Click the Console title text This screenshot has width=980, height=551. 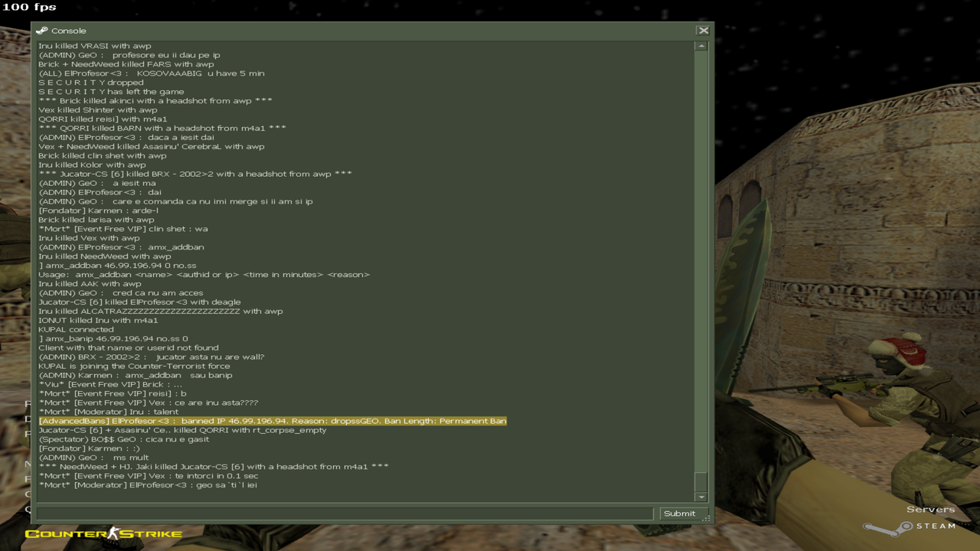coord(69,31)
